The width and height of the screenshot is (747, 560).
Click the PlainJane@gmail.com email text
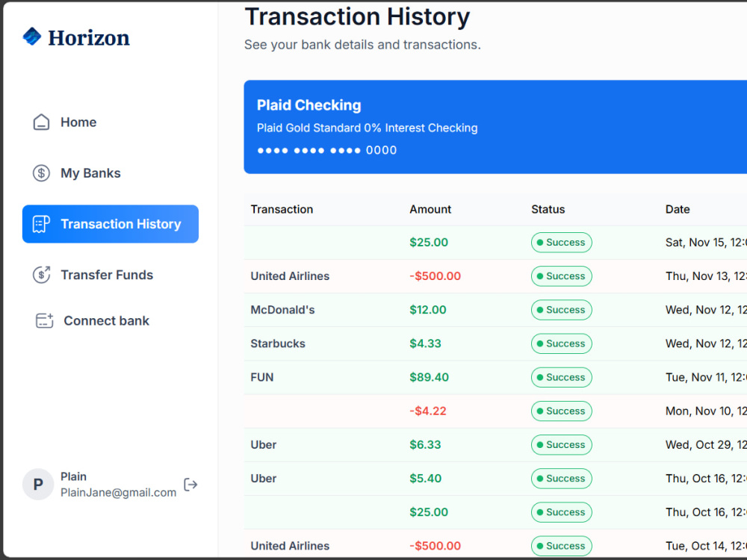tap(118, 492)
